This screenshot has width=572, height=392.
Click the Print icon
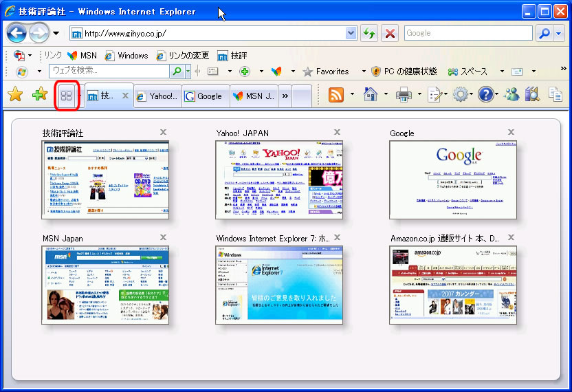[404, 94]
